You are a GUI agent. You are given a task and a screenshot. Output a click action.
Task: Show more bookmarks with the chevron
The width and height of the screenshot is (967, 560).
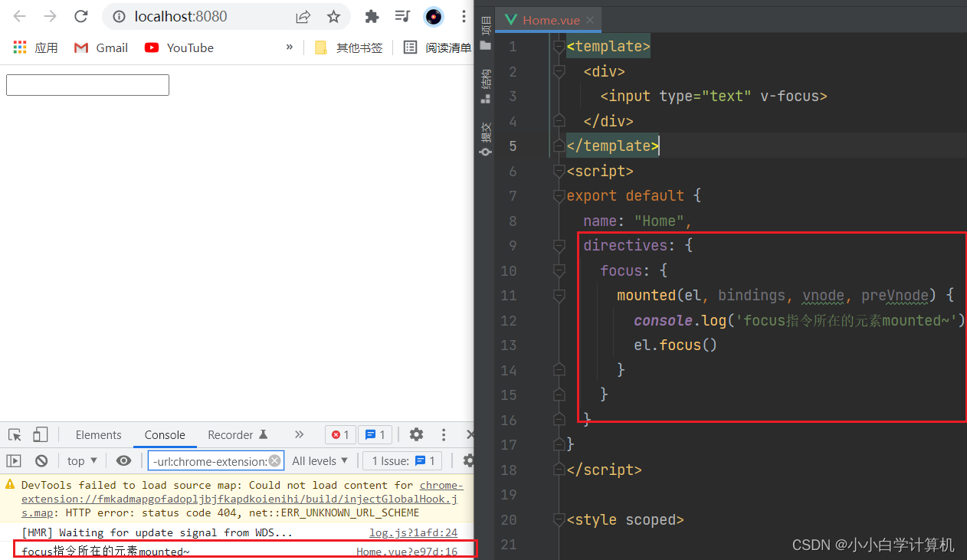[x=290, y=47]
